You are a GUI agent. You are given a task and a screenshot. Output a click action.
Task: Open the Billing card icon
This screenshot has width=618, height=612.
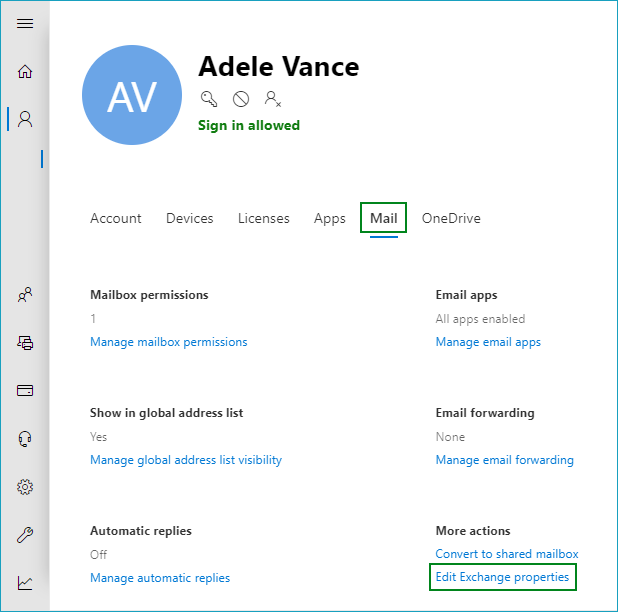25,391
